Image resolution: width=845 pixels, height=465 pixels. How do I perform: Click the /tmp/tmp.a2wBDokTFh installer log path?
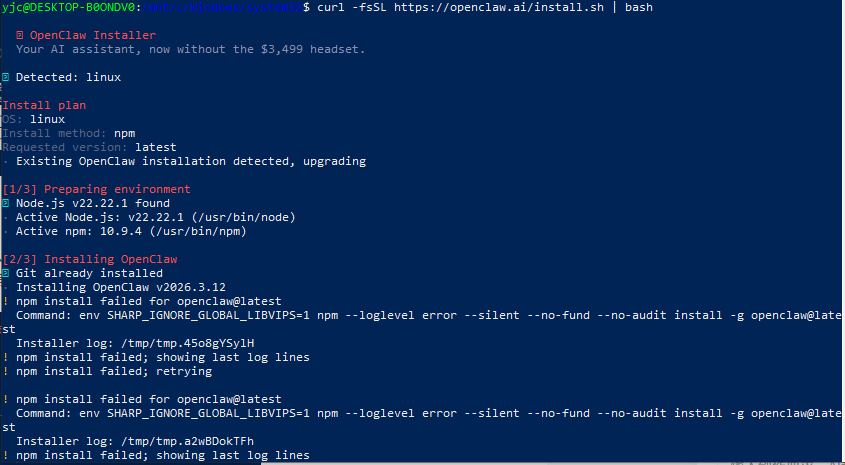click(188, 442)
